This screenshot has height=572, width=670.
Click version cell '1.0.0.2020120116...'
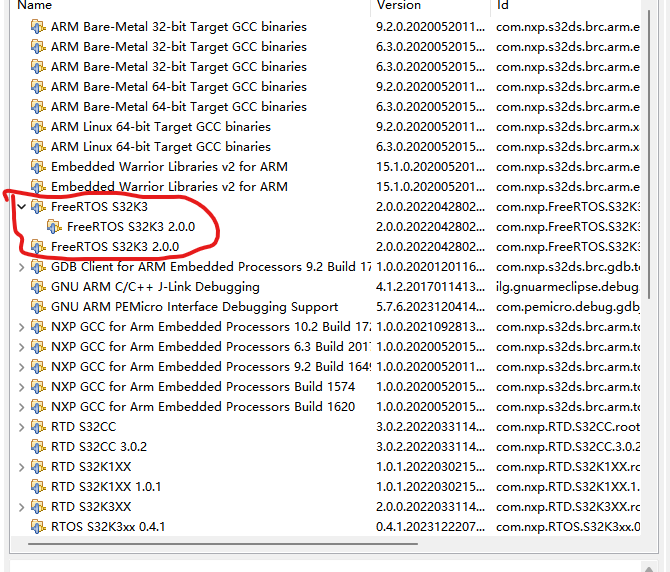tap(430, 267)
